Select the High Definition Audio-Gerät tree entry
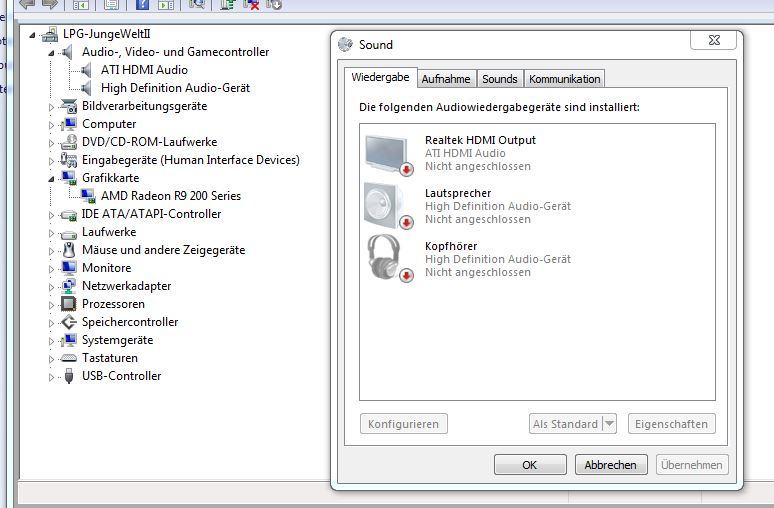Screen dimensions: 774x508 tap(175, 88)
